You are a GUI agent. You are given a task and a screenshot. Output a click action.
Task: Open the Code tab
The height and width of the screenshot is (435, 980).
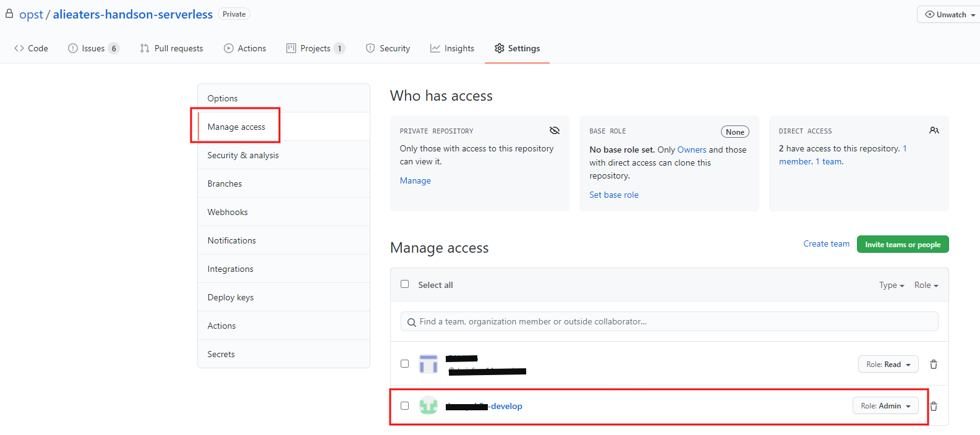tap(31, 48)
